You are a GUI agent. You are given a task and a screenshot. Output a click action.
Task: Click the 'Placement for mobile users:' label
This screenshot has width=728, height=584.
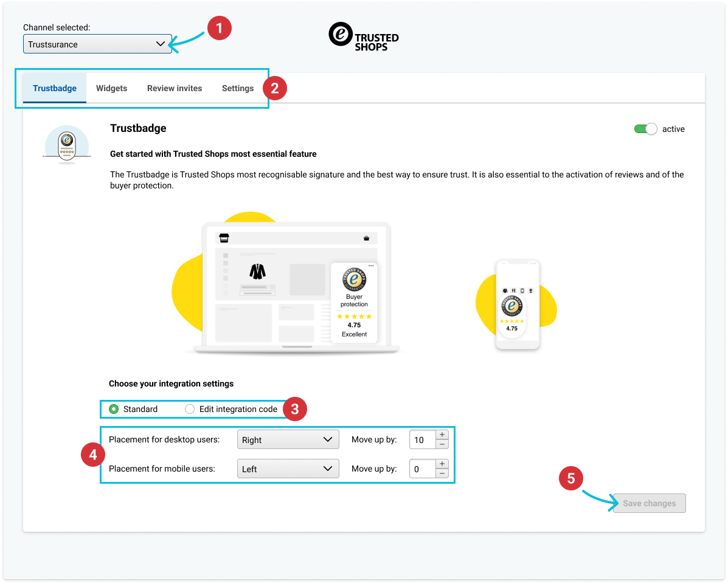click(162, 469)
